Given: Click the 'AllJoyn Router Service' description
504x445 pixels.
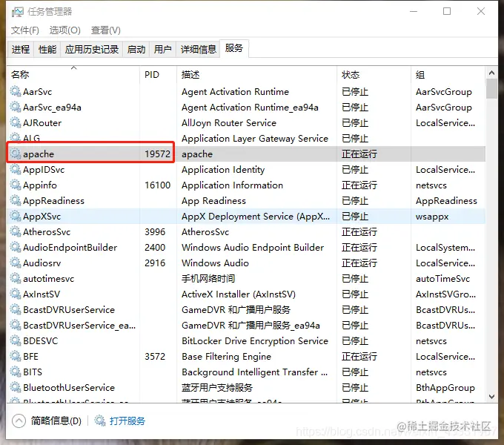Looking at the screenshot, I should 229,123.
